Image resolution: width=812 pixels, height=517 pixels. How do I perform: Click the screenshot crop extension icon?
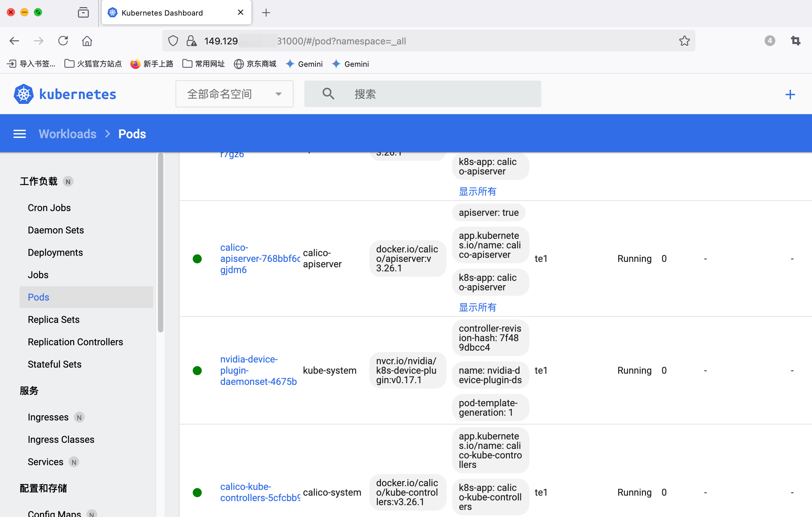(x=795, y=41)
